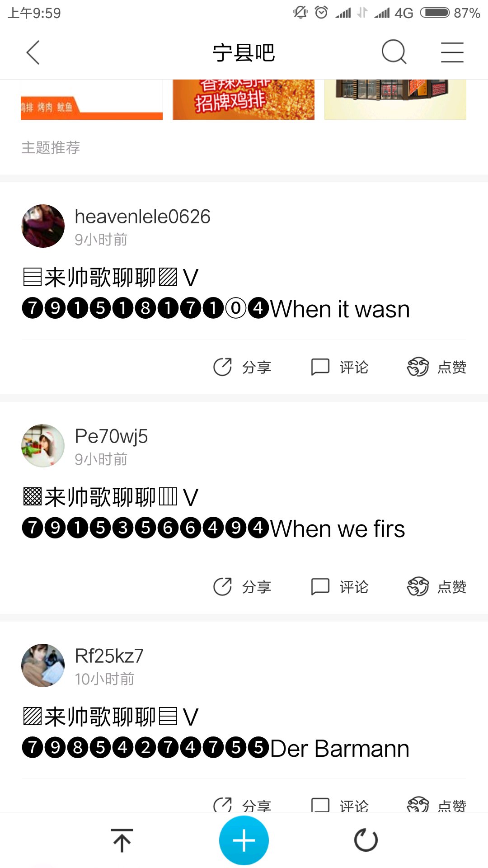Share Pe70wj5's post
This screenshot has width=488, height=868.
click(242, 587)
